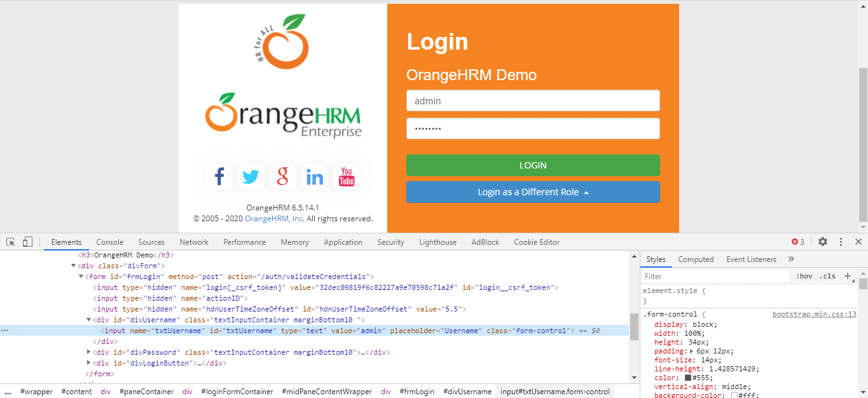Toggle element pseudo-class states with :hov
The height and width of the screenshot is (398, 868).
[x=804, y=275]
